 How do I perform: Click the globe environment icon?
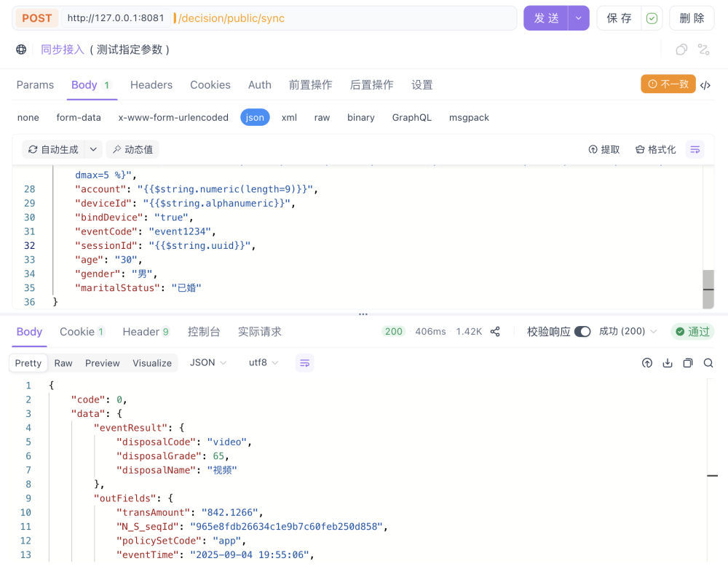(21, 49)
